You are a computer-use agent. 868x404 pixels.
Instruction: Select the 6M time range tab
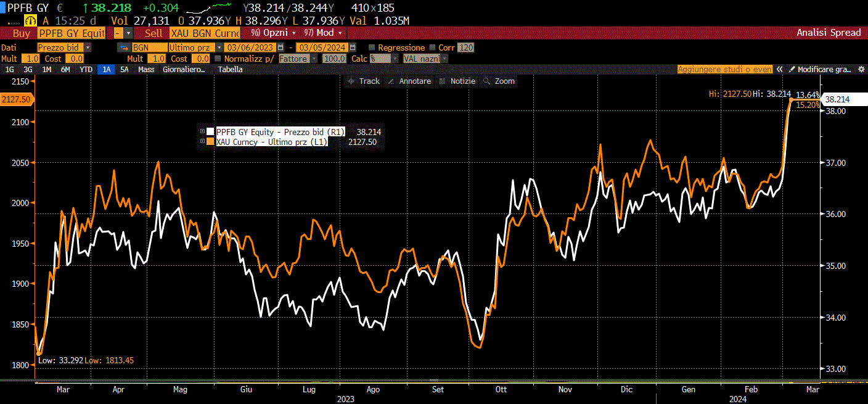coord(65,70)
